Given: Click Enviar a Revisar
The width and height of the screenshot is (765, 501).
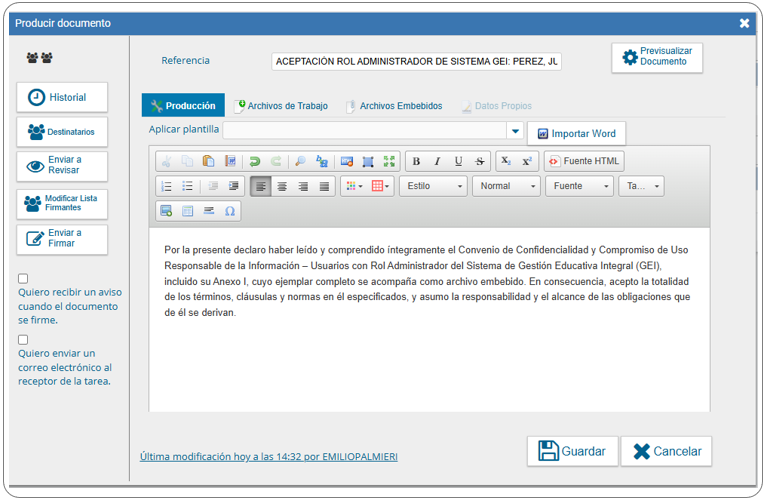Looking at the screenshot, I should click(62, 166).
